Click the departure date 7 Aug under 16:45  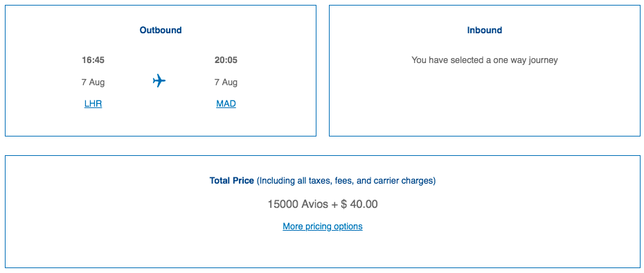point(93,82)
